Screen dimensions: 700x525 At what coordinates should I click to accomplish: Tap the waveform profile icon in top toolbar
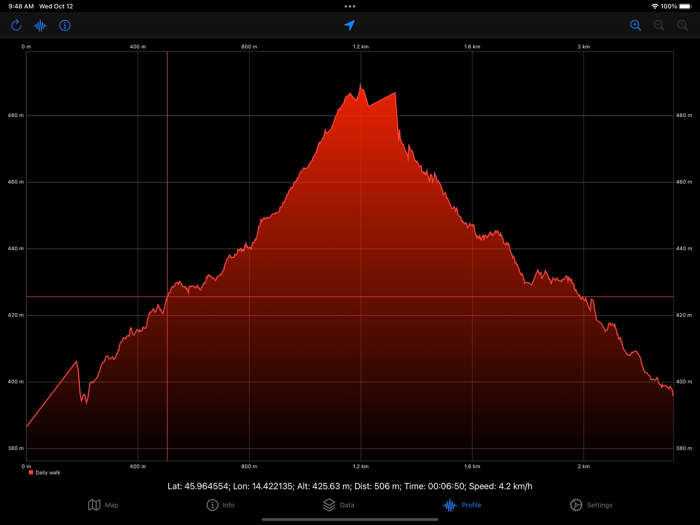click(x=40, y=25)
